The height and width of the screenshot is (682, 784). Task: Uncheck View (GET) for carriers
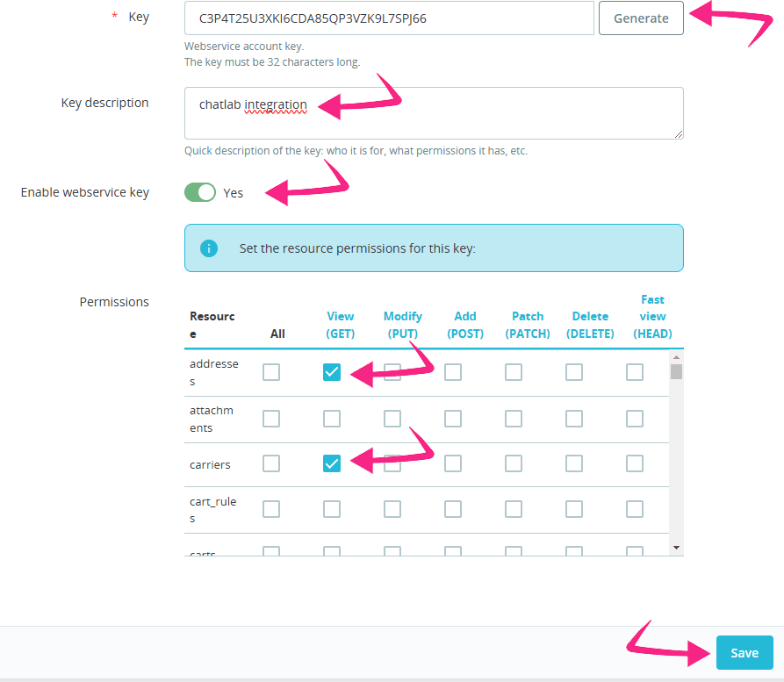(x=332, y=463)
